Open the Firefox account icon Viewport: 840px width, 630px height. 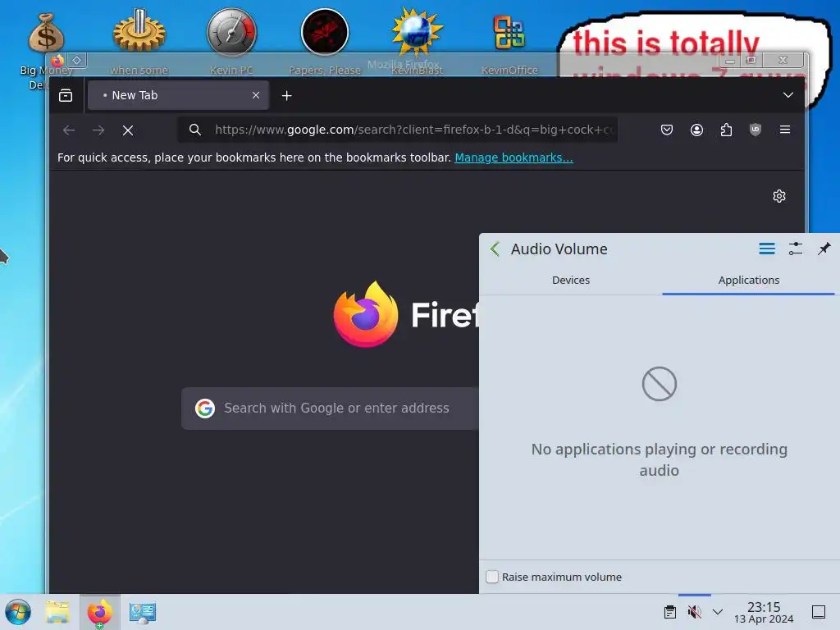click(696, 130)
